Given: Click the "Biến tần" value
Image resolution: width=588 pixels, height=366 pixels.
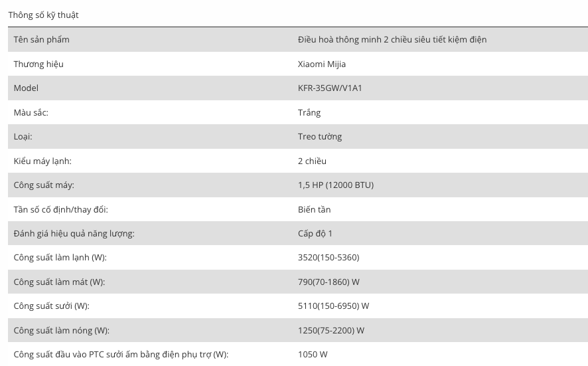Looking at the screenshot, I should (x=314, y=209).
